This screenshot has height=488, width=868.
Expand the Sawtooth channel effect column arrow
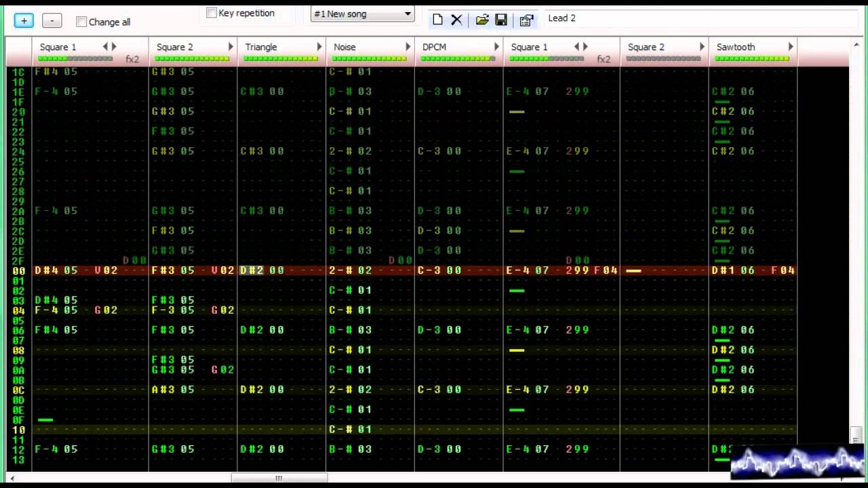tap(791, 47)
